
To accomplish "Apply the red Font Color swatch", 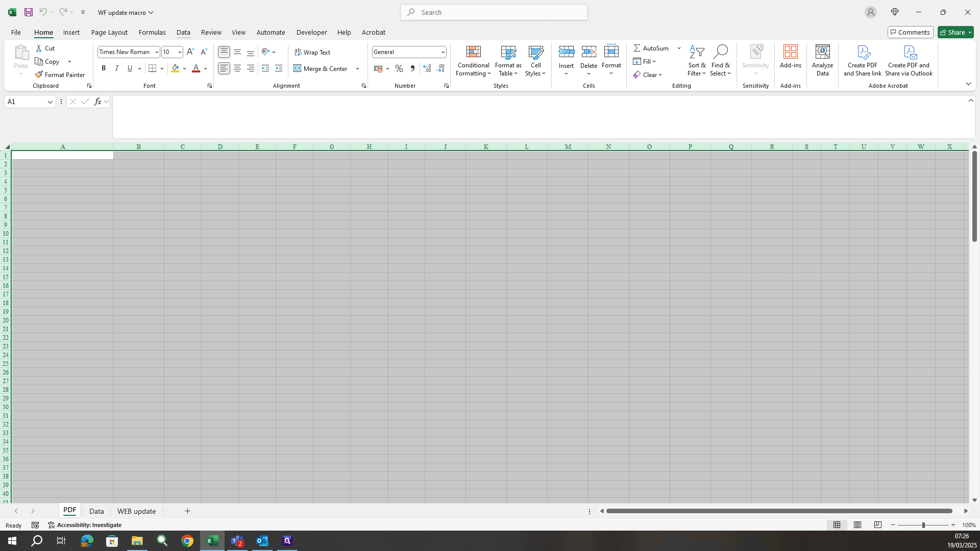I will 196,68.
